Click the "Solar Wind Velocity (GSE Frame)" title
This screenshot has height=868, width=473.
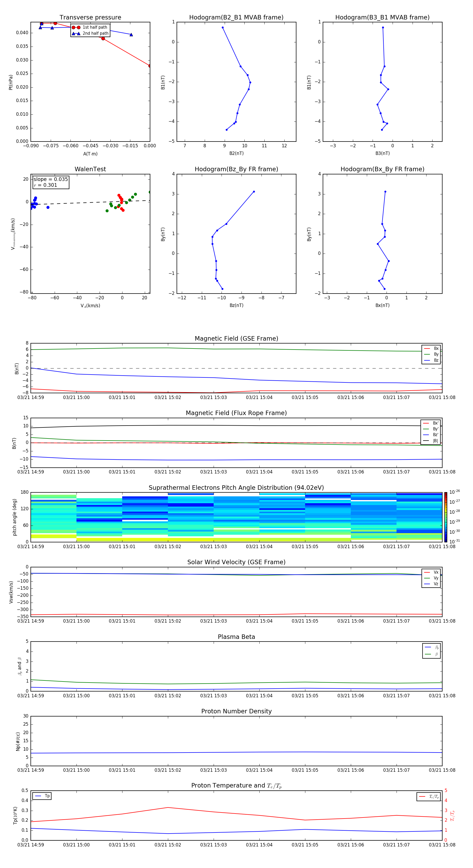[236, 562]
